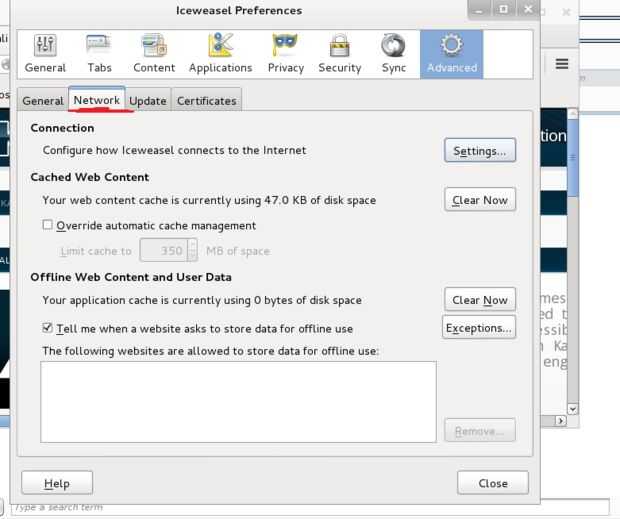Open the Security preferences pane
Screen dimensions: 620x519
click(x=340, y=55)
